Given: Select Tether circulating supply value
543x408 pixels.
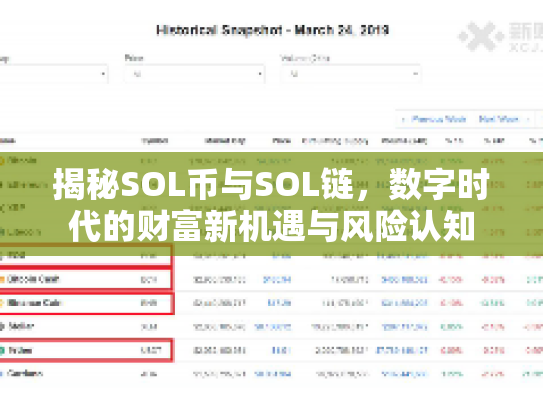Looking at the screenshot, I should coord(341,351).
